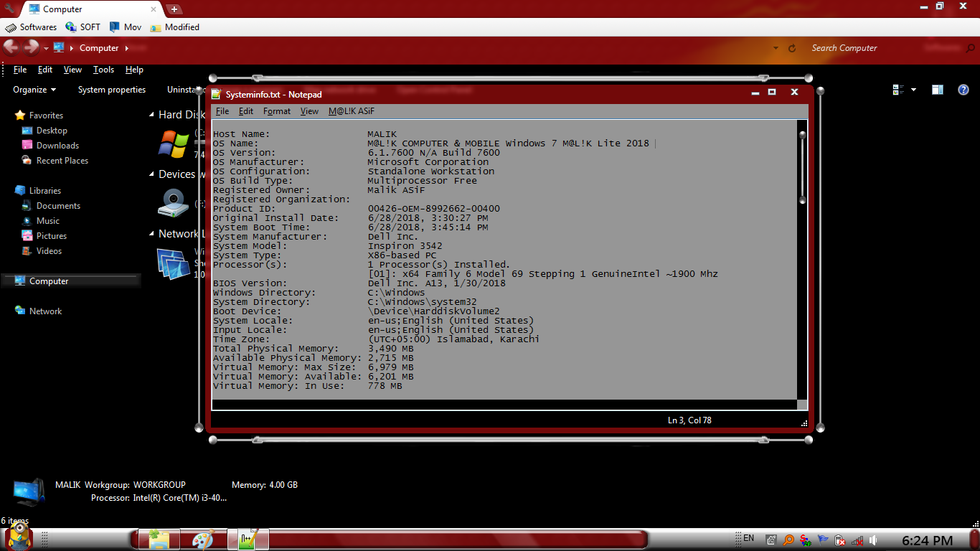Open the Organize dropdown
Image resolution: width=980 pixels, height=551 pixels.
[34, 90]
